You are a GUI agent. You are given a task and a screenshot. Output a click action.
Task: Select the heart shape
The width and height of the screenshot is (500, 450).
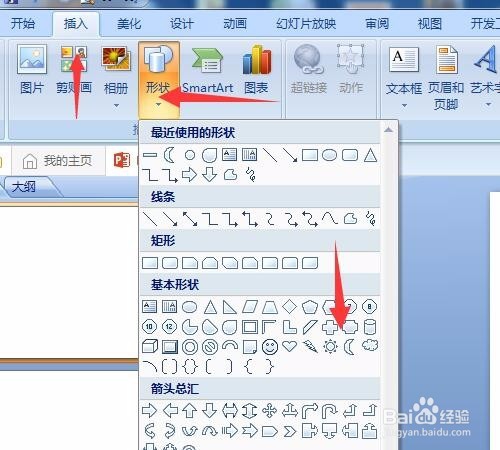coord(289,346)
